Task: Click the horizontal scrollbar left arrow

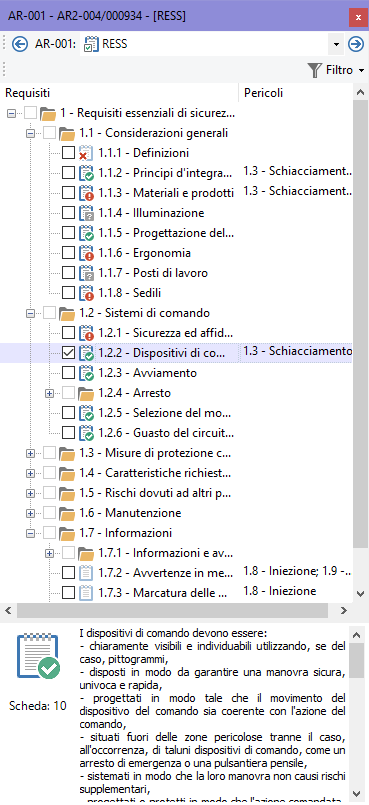Action: pyautogui.click(x=8, y=610)
